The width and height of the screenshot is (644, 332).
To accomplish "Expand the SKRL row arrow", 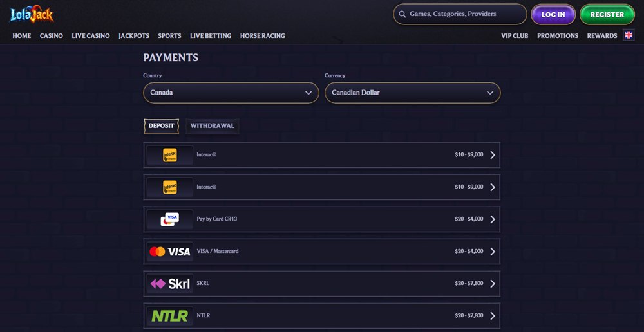I will pyautogui.click(x=493, y=284).
